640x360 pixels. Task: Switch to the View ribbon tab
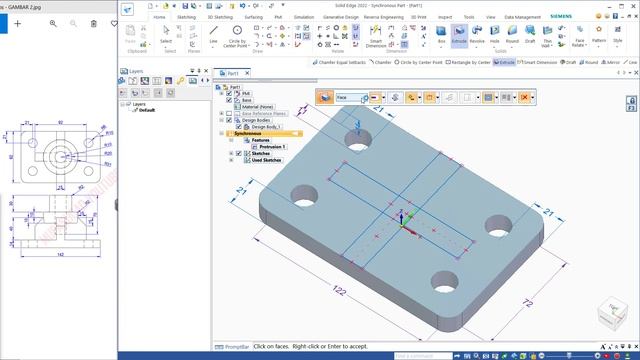[x=490, y=17]
